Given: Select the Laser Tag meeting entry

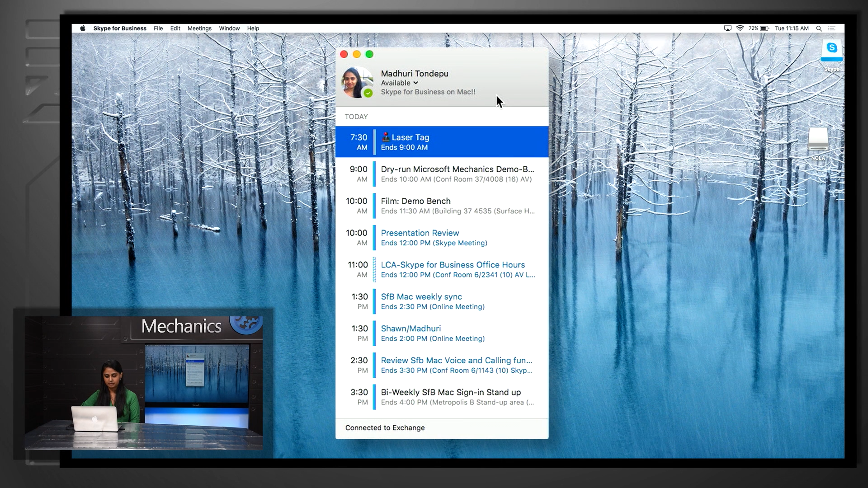Looking at the screenshot, I should 442,142.
